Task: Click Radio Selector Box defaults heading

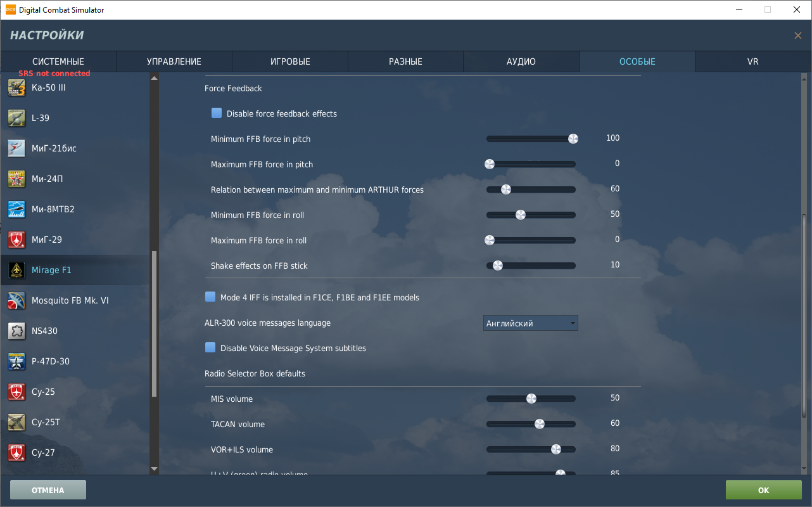Action: [255, 373]
